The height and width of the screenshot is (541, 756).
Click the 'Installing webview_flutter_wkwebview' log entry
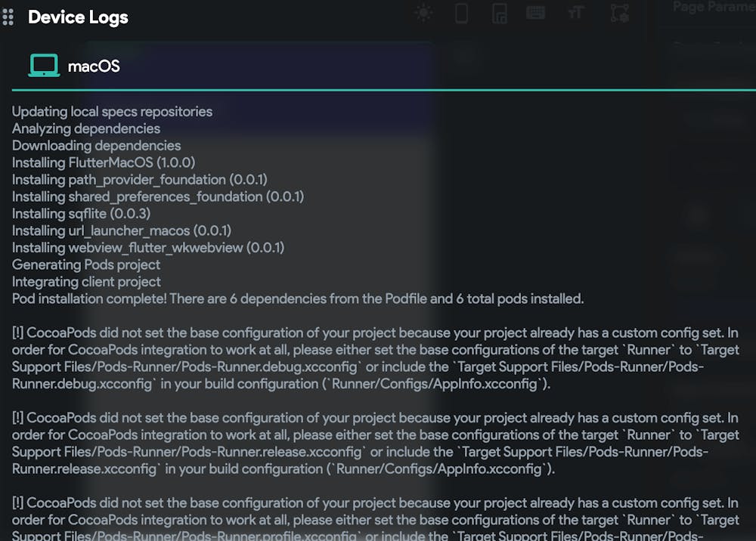click(x=147, y=248)
